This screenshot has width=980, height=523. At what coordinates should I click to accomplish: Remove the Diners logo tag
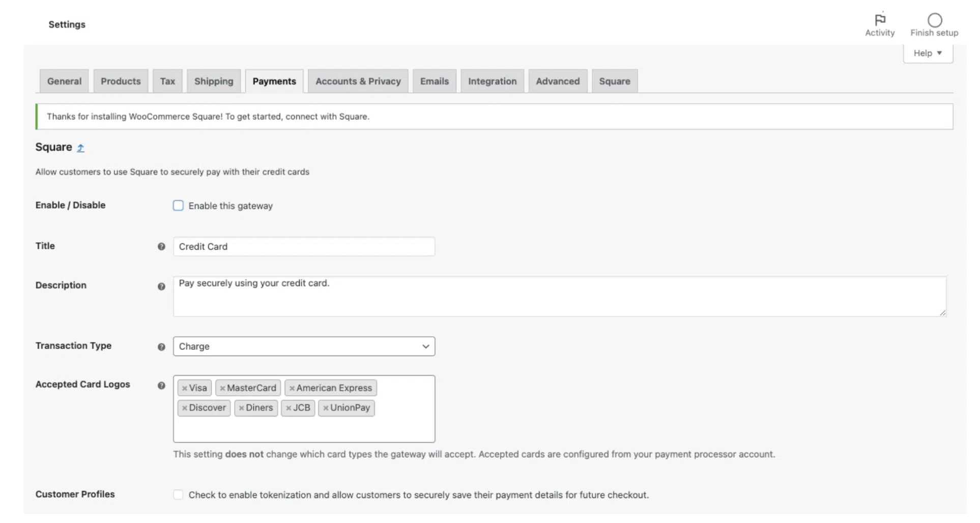click(x=242, y=409)
